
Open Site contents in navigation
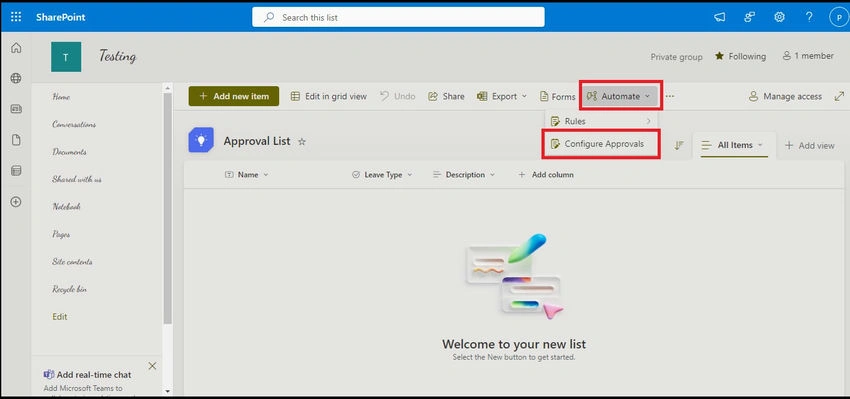click(72, 262)
